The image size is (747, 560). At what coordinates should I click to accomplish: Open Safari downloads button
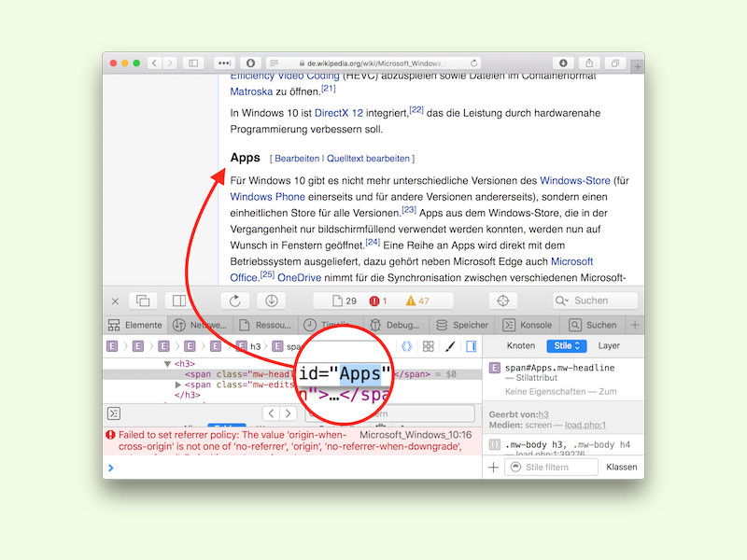coord(563,63)
